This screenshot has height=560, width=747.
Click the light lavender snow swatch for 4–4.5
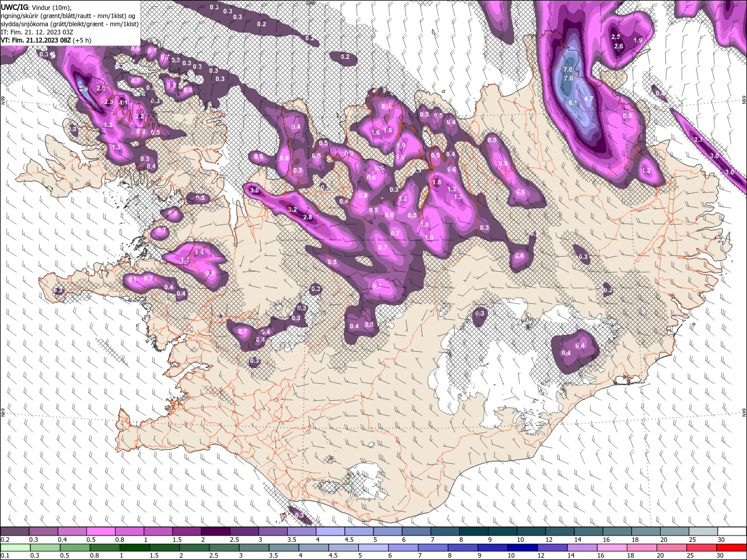pyautogui.click(x=330, y=531)
